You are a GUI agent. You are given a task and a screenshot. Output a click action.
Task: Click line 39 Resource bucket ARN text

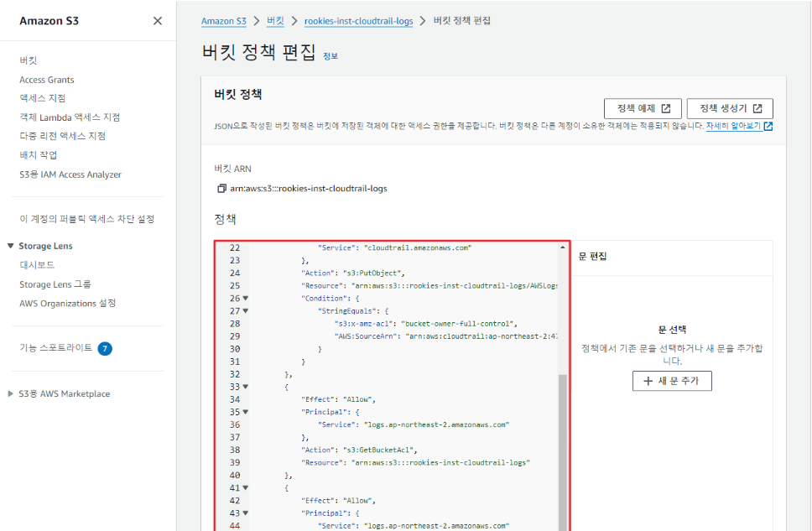pos(415,462)
